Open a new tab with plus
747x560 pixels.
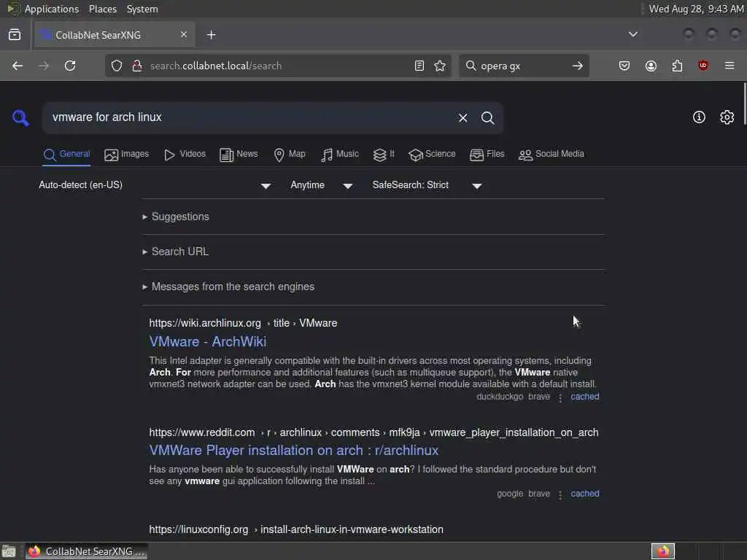pos(212,35)
